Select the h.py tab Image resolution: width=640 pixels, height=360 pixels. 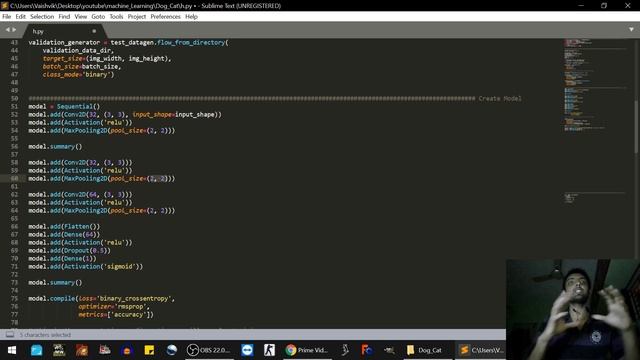[x=63, y=31]
